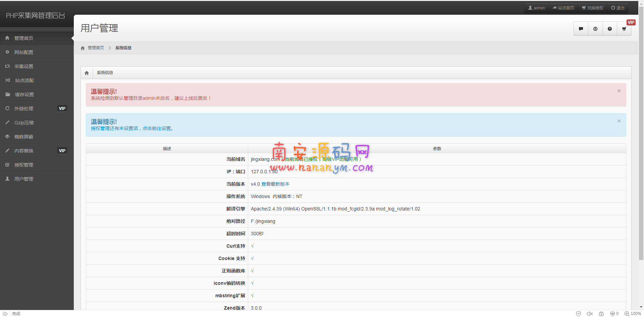
Task: Open the chat message toolbar icon
Action: click(x=581, y=29)
